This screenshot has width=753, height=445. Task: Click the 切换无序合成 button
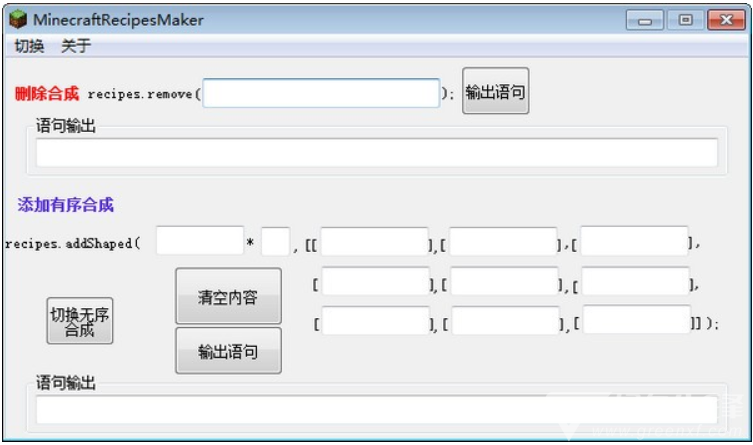80,321
